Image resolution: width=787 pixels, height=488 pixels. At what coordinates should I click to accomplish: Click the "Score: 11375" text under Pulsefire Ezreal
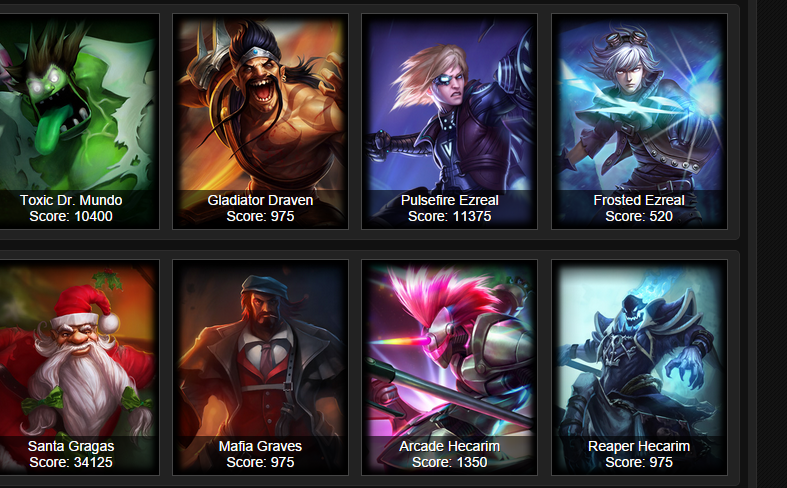[449, 216]
